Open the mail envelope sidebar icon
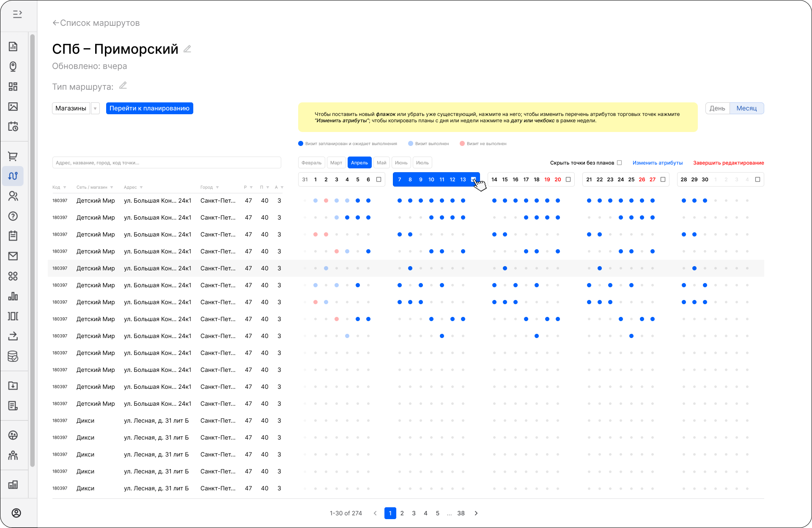The image size is (812, 528). click(13, 256)
